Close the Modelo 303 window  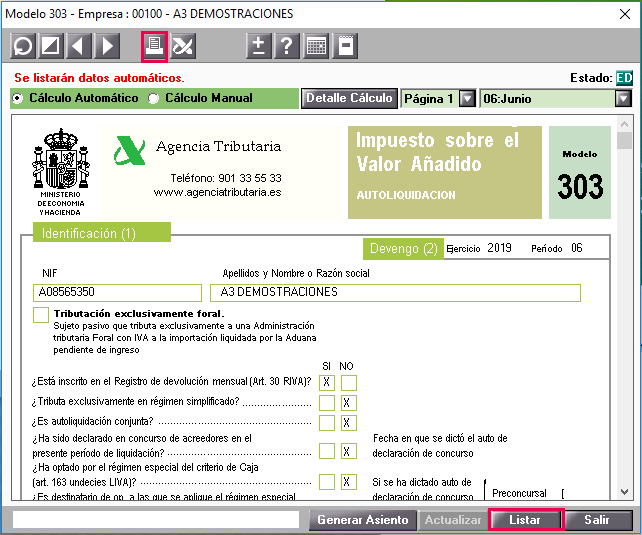[625, 14]
